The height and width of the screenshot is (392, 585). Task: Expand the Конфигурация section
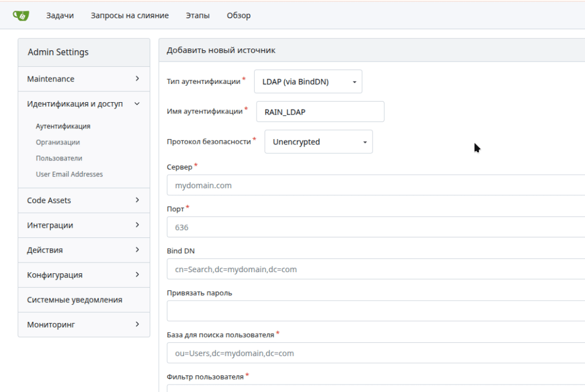[x=83, y=274]
